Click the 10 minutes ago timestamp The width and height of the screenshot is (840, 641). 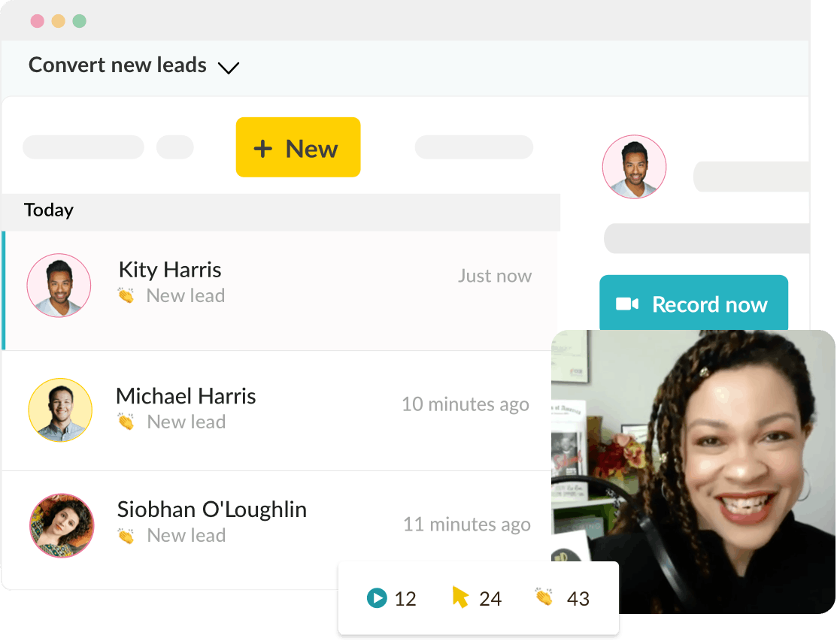[x=465, y=404]
